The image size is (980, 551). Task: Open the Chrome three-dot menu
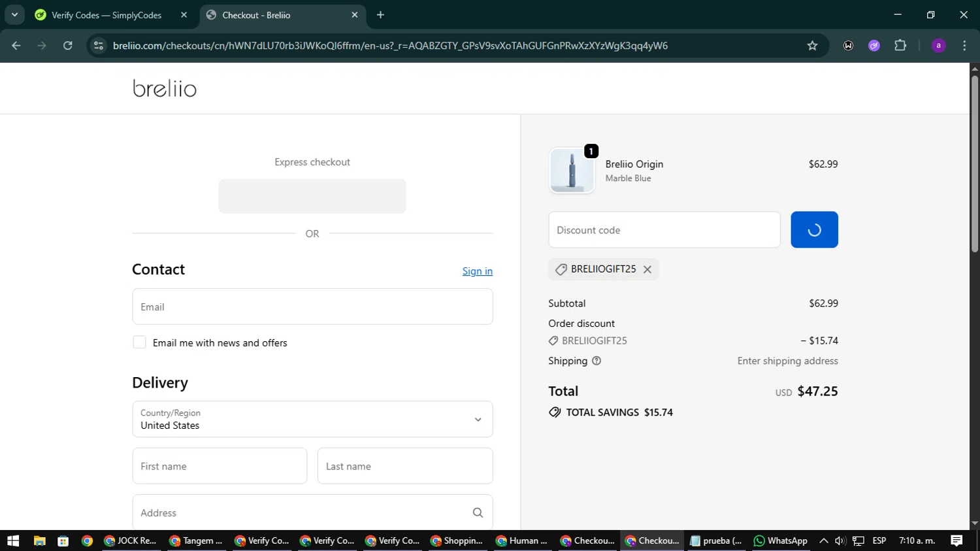coord(964,46)
